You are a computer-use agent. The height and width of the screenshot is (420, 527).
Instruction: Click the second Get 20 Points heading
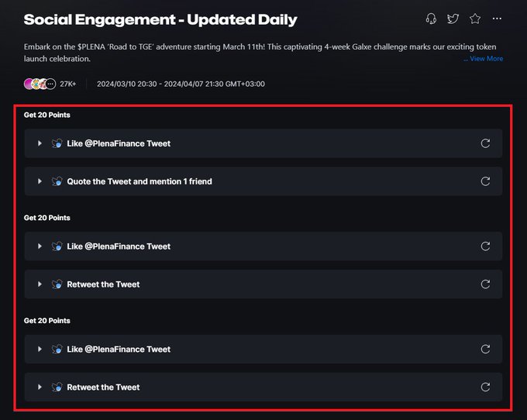[47, 218]
